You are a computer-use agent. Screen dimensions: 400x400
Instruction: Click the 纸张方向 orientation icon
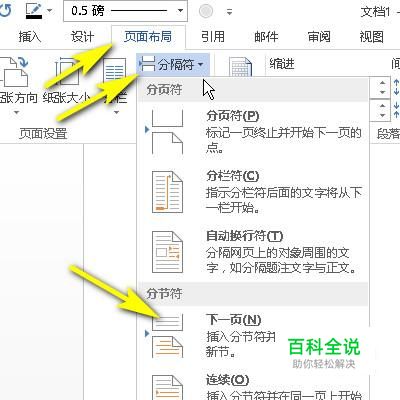[15, 71]
